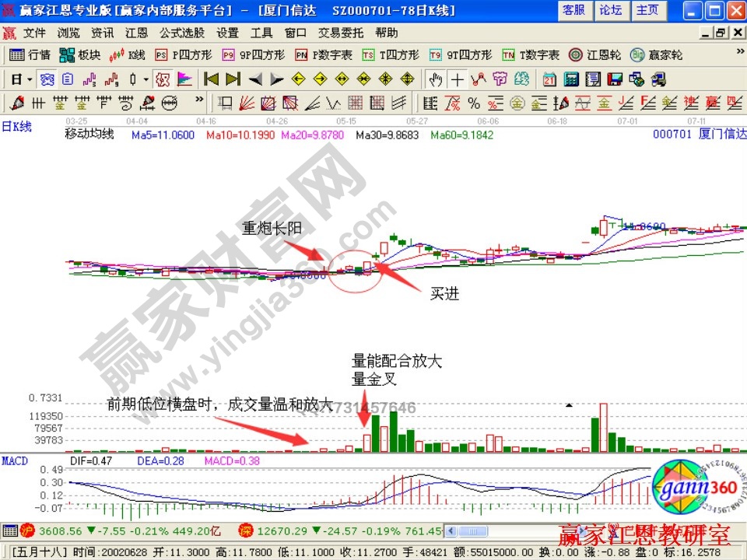Viewport: 747px width, 560px height.
Task: Open the P数字表 PN tool
Action: (x=324, y=55)
